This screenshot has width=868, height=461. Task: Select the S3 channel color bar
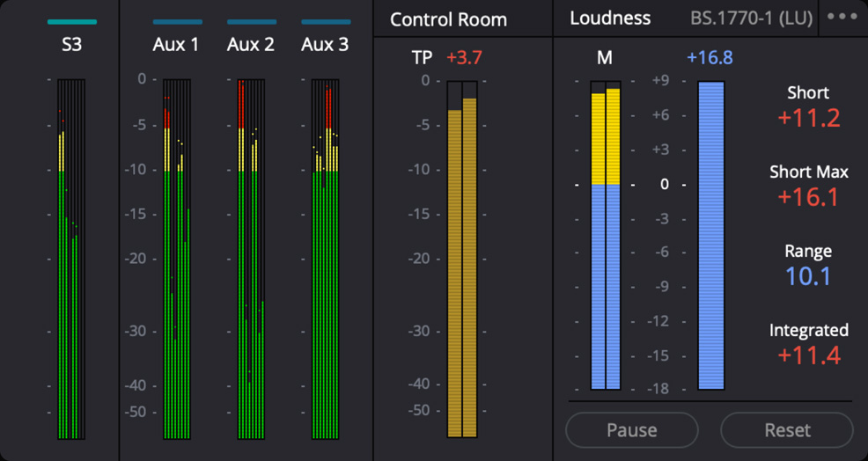coord(71,22)
